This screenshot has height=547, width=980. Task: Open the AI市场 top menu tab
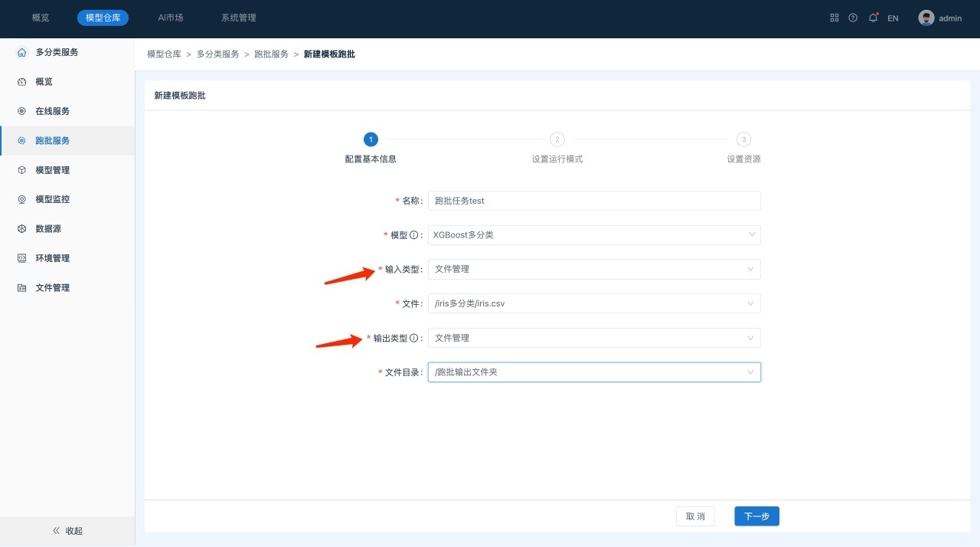(x=170, y=18)
